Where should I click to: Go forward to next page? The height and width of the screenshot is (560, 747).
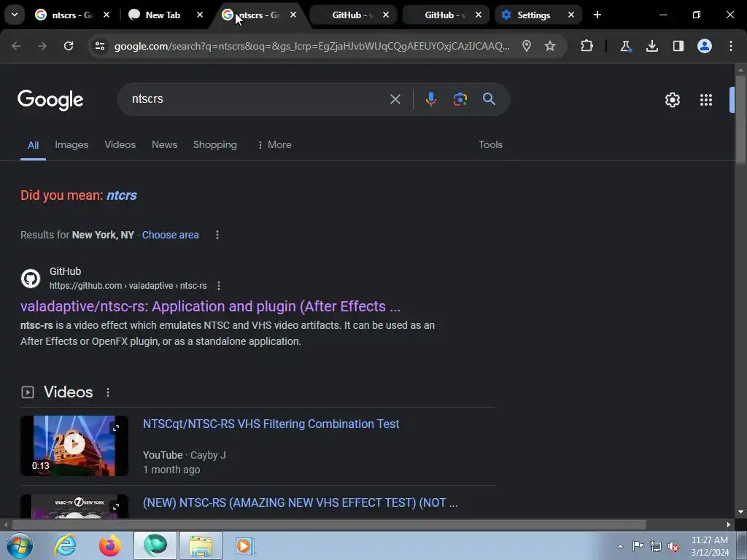(42, 46)
